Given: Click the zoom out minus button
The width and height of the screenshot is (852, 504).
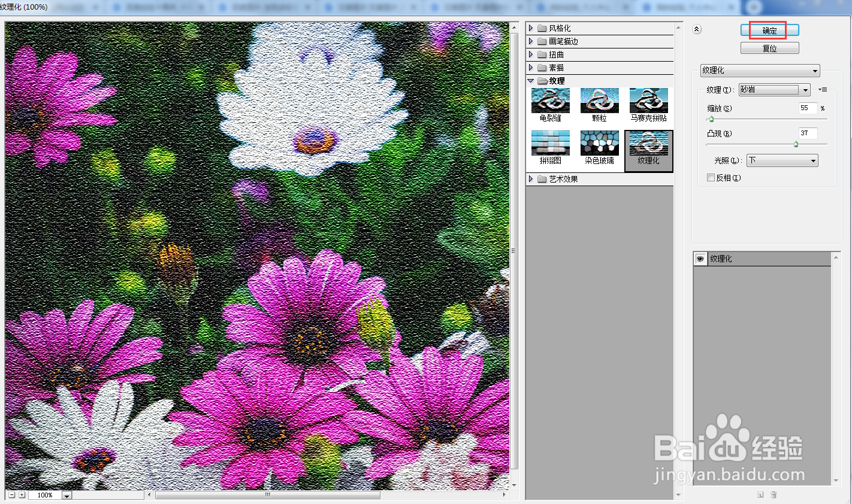Looking at the screenshot, I should pos(11,495).
